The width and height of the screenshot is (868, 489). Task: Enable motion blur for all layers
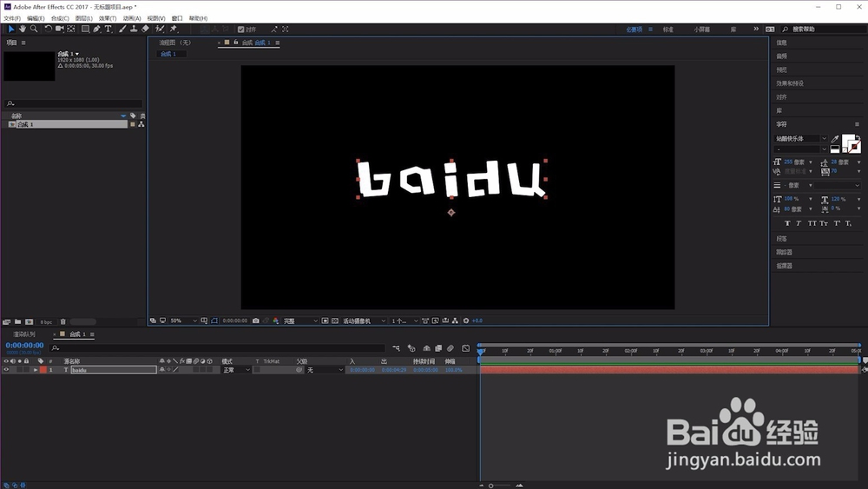(x=450, y=348)
